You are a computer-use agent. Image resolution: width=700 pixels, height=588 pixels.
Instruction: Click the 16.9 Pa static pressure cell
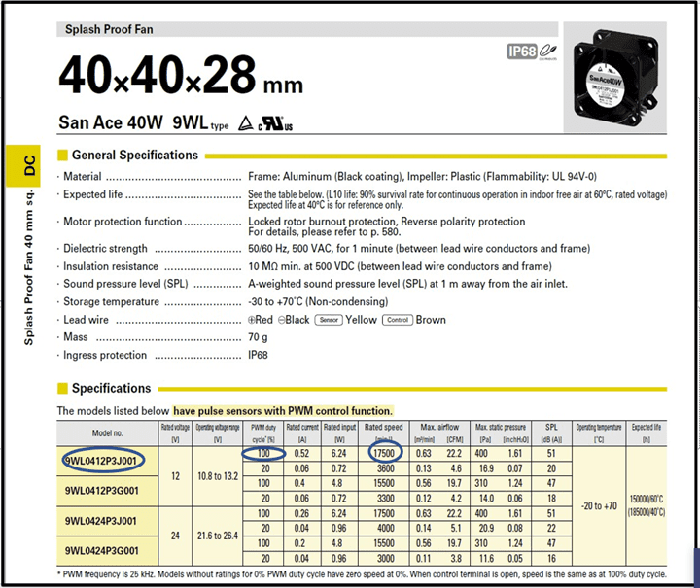[486, 468]
